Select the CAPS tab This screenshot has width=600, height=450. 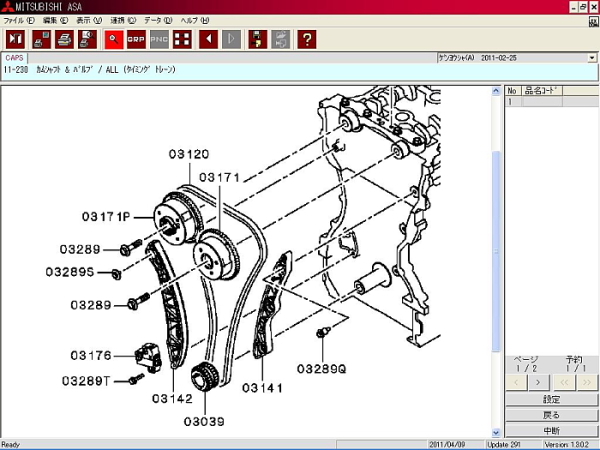(15, 58)
